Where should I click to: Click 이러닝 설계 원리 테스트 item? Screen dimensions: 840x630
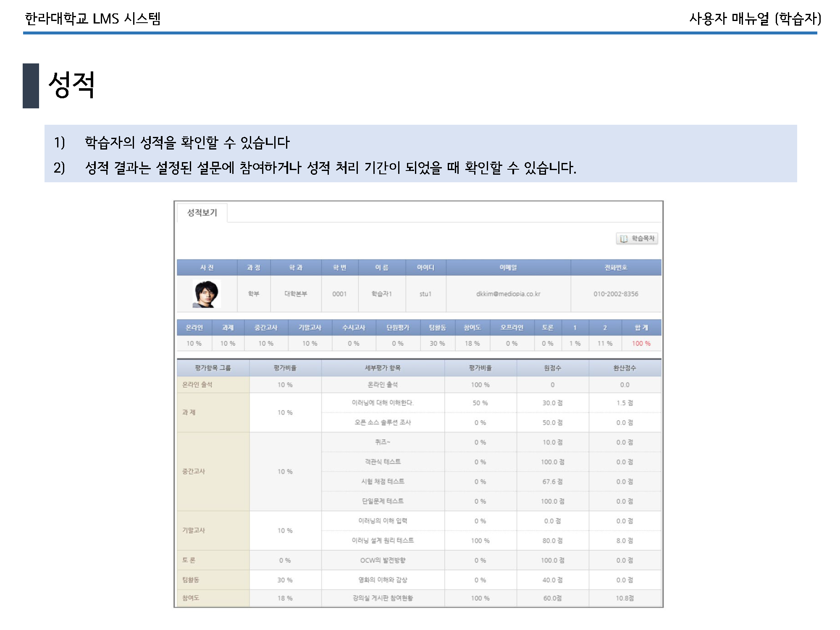[383, 541]
